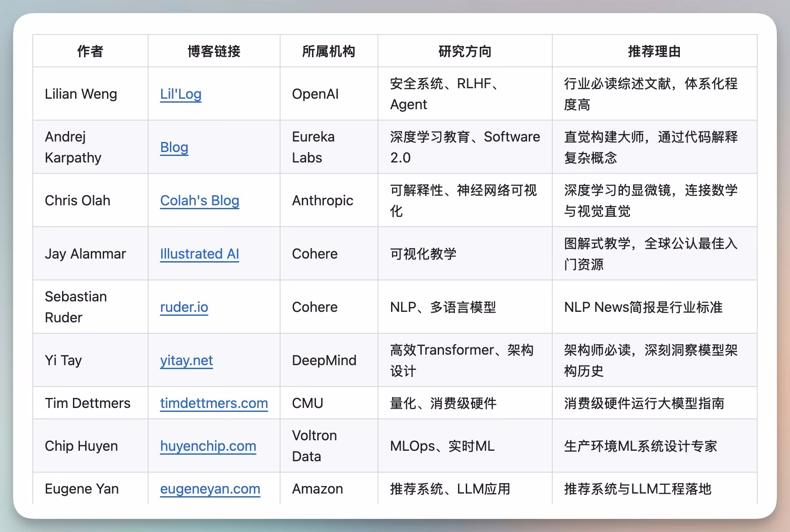Open the Lil'Log blog link
This screenshot has width=790, height=532.
point(180,94)
